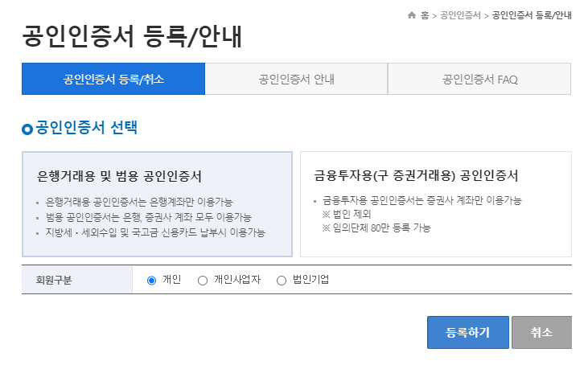The width and height of the screenshot is (588, 365).
Task: Open 홈 breadcrumb link
Action: (425, 15)
